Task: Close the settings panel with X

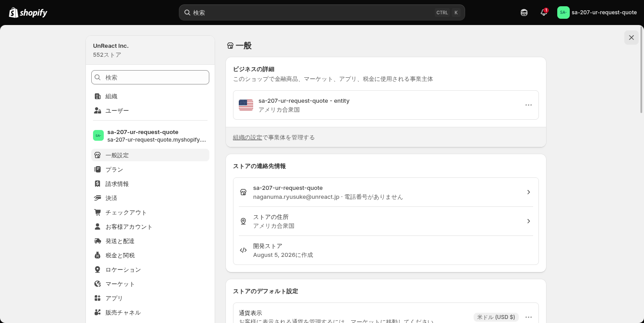Action: (631, 38)
